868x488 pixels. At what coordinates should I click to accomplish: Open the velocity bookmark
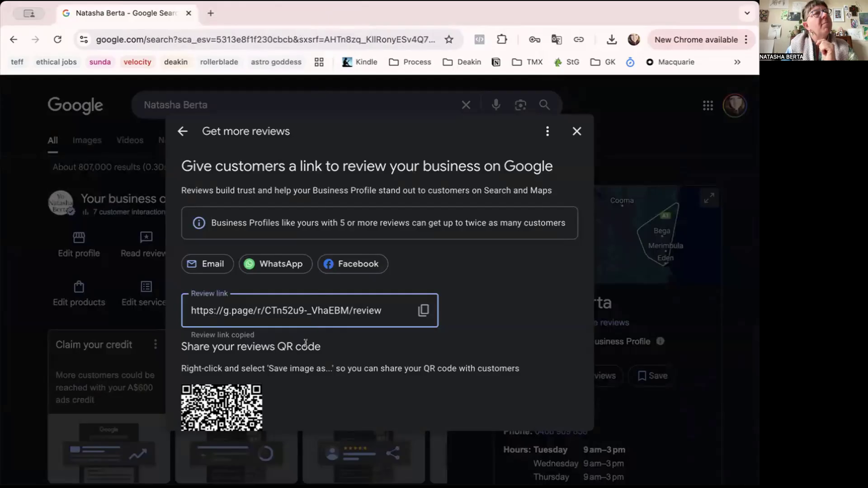(137, 62)
